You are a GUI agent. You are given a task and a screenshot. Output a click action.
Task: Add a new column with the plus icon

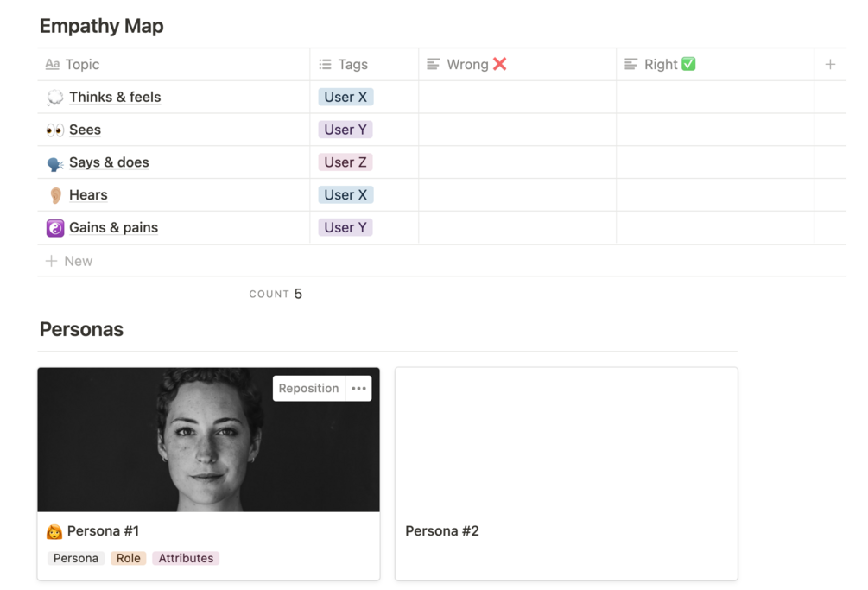click(830, 64)
